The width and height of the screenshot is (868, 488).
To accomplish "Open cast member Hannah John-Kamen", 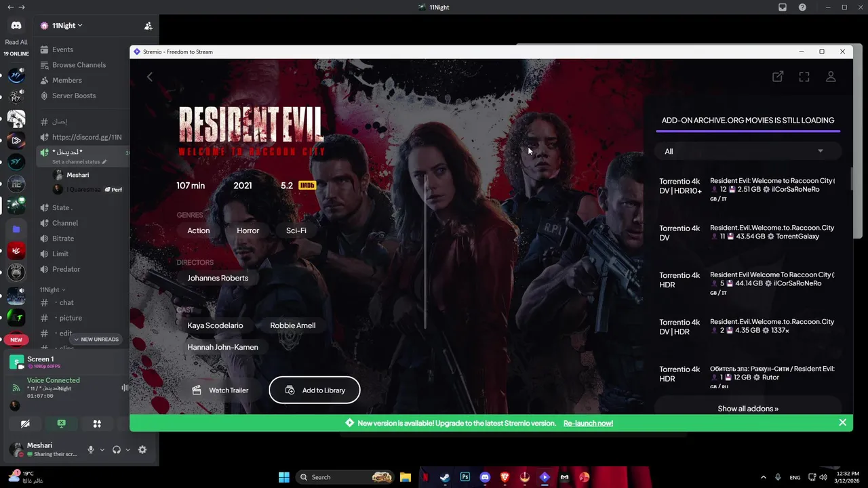I will tap(222, 347).
